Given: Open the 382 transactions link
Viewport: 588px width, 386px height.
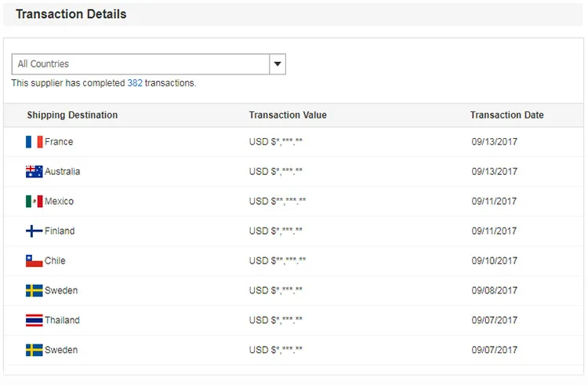Looking at the screenshot, I should [135, 83].
